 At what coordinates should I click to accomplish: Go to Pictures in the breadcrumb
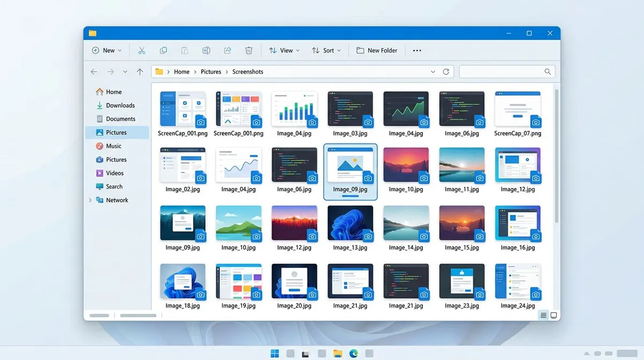(x=211, y=71)
